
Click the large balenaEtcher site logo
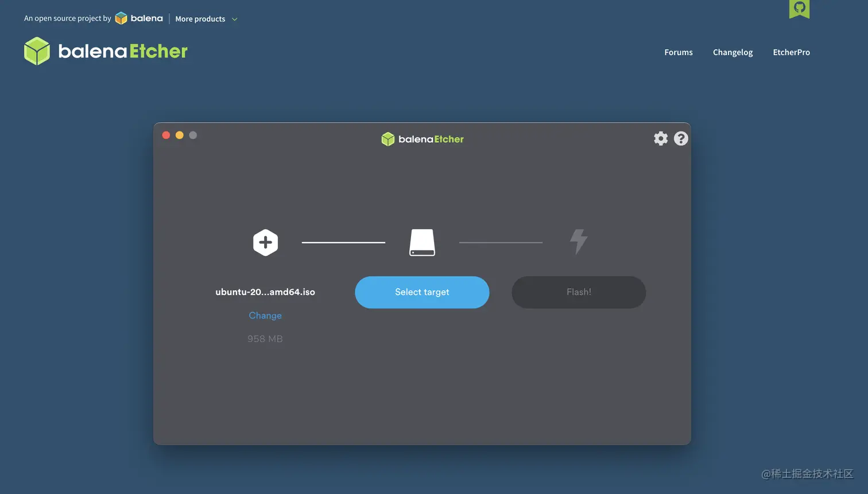(106, 51)
